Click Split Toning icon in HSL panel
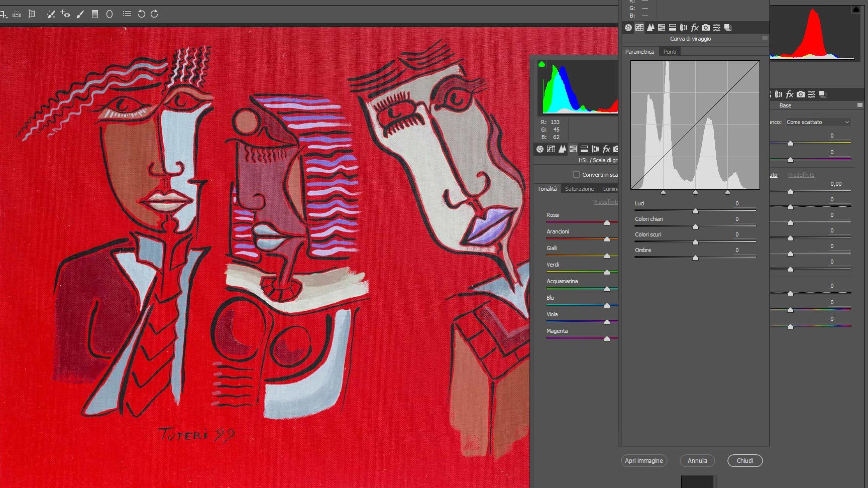This screenshot has height=488, width=868. click(x=584, y=149)
